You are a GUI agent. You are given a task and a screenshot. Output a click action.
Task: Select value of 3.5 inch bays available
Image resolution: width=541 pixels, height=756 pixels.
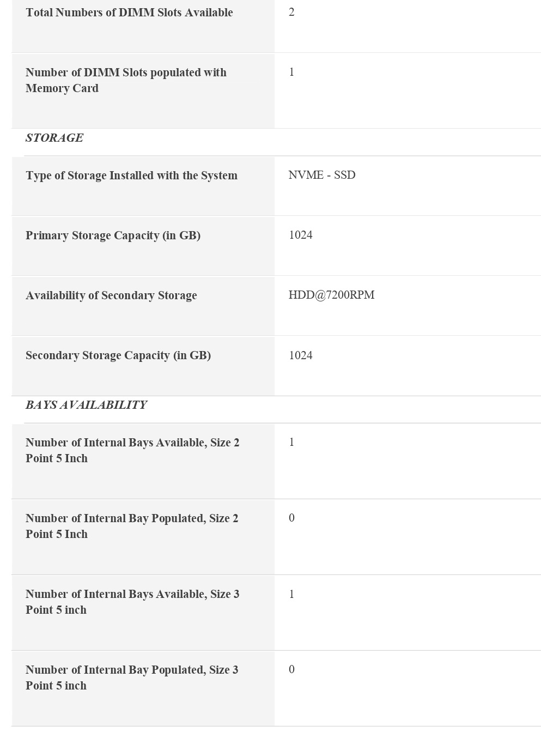point(291,594)
